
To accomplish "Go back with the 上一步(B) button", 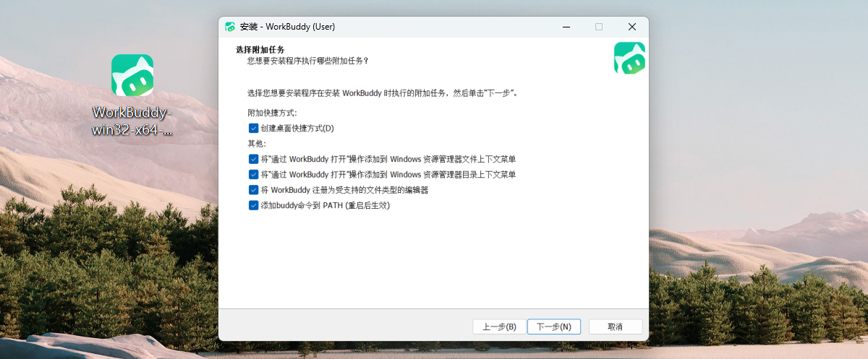I will tap(499, 326).
